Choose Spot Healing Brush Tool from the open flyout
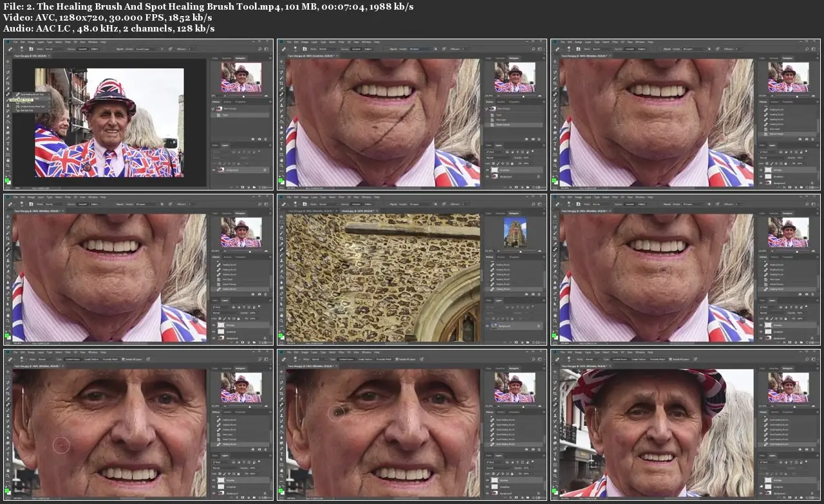The width and height of the screenshot is (824, 504). tap(32, 94)
